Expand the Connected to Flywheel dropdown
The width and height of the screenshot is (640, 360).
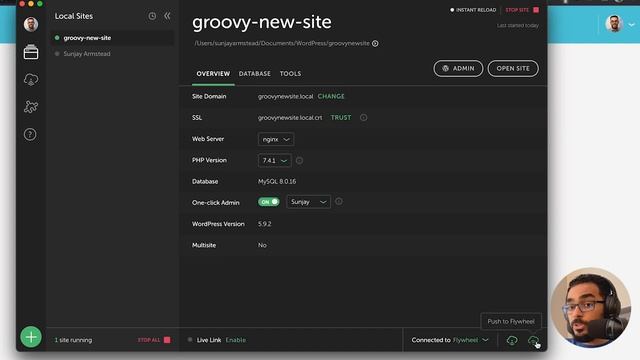tap(485, 340)
